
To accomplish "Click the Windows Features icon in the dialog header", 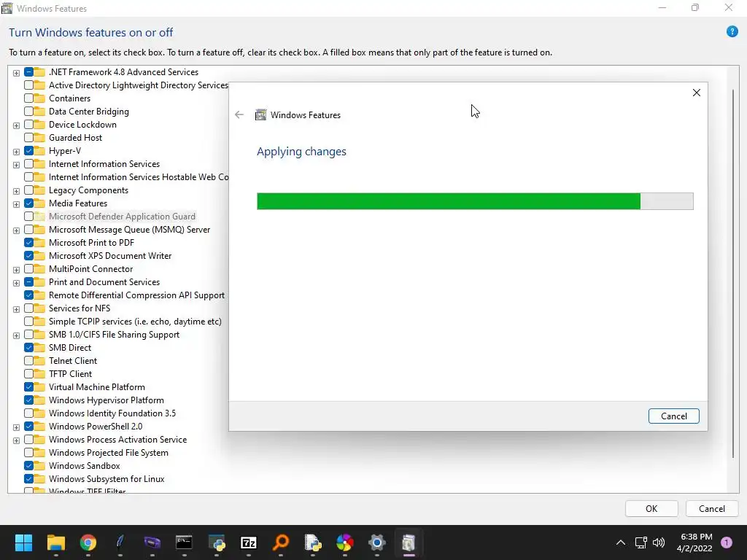I will pos(260,114).
